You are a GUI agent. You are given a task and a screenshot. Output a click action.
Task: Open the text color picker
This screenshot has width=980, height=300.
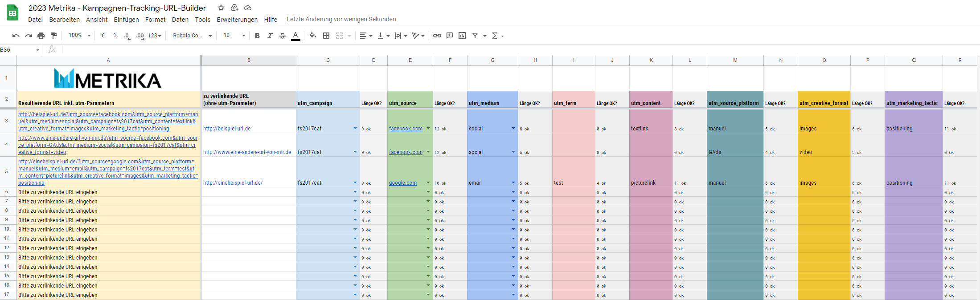(x=295, y=36)
